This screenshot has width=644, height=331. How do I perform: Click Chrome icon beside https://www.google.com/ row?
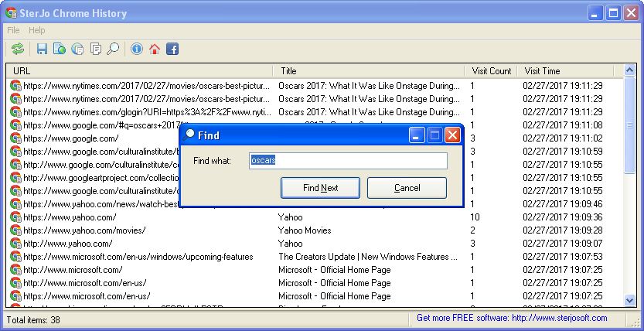click(15, 138)
